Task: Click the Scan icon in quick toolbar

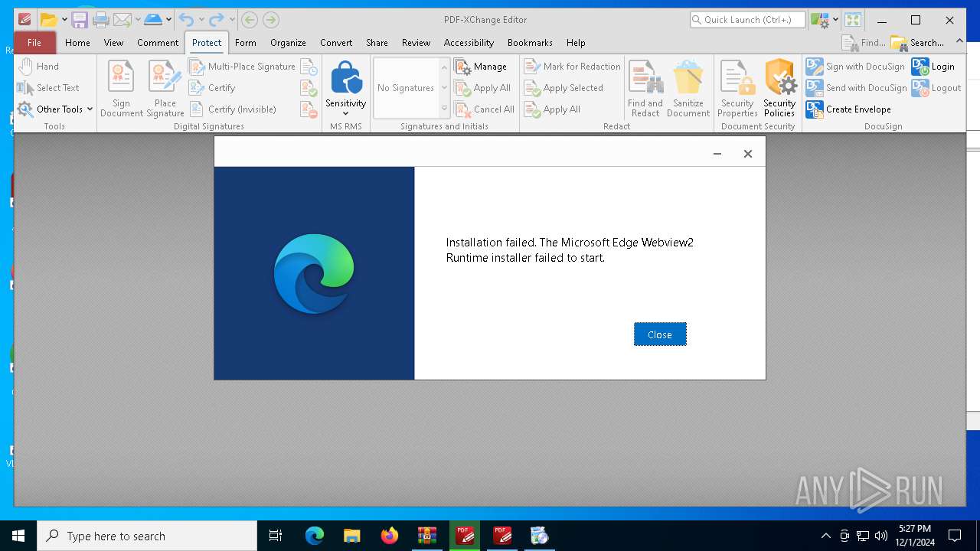Action: click(153, 20)
